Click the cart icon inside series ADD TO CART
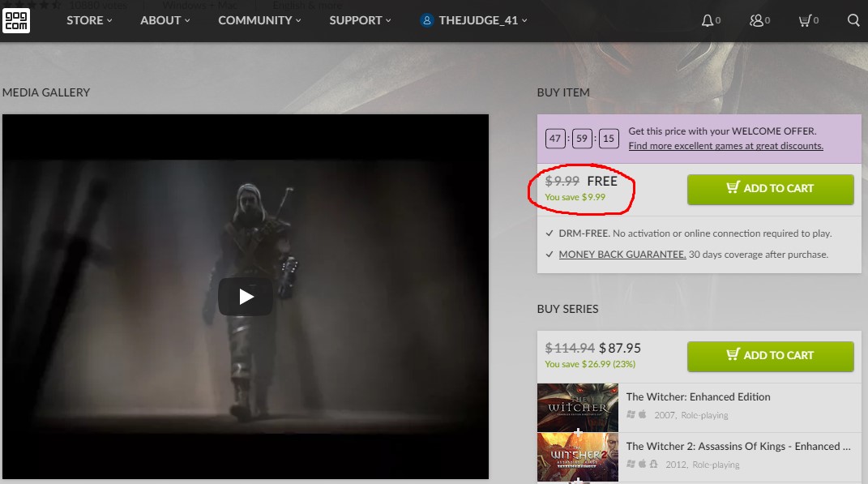This screenshot has width=868, height=484. pos(733,354)
